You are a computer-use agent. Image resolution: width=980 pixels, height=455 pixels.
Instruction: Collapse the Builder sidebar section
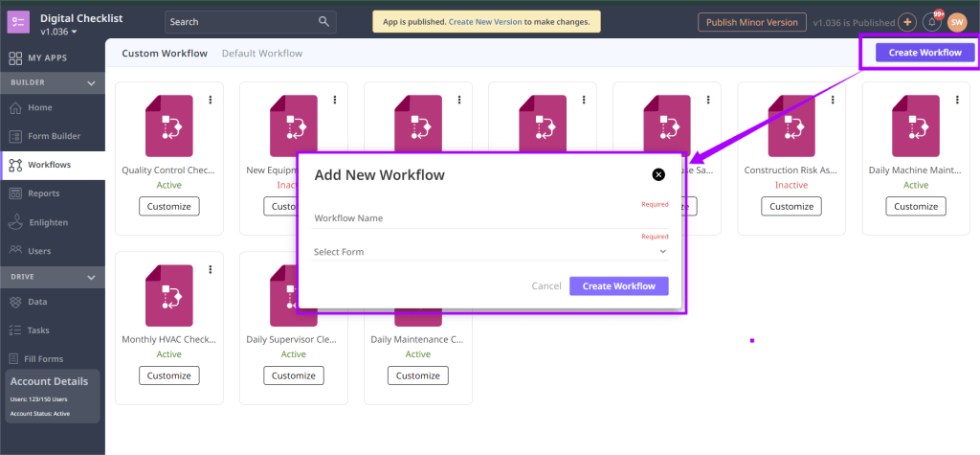[x=91, y=83]
